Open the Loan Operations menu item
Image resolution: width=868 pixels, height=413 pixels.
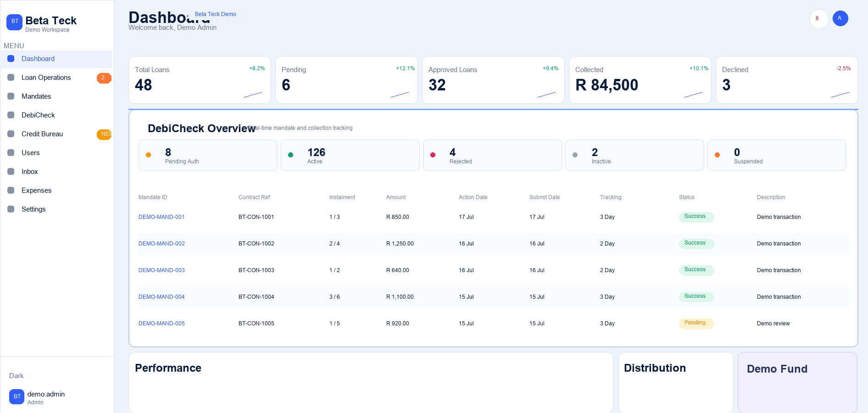point(56,78)
